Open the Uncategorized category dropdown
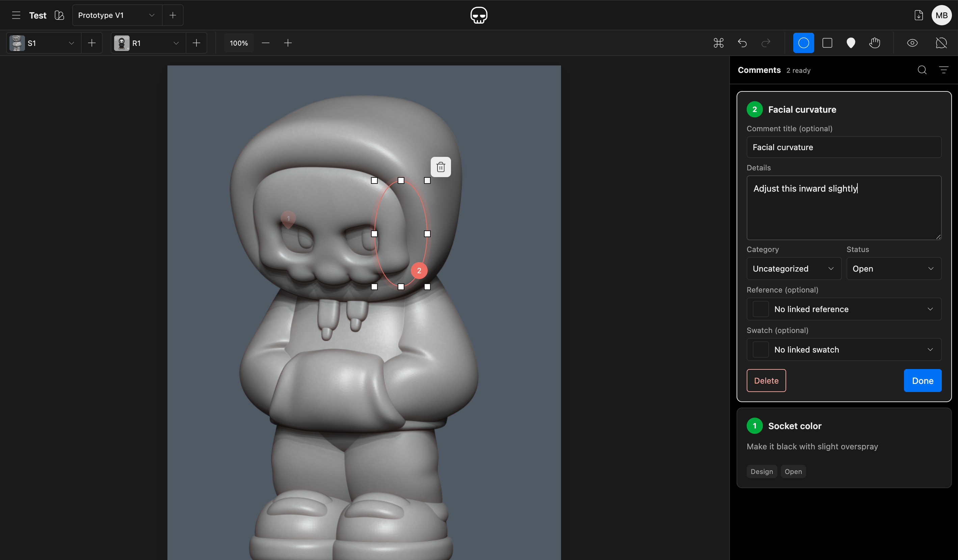958x560 pixels. [x=794, y=269]
